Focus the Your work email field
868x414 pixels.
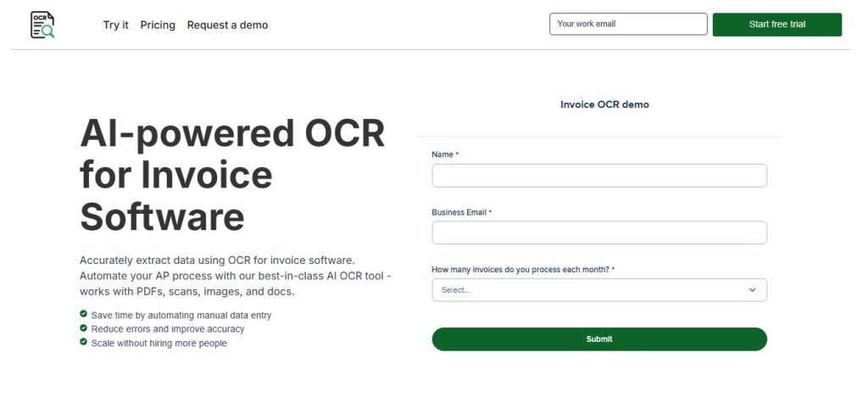(627, 24)
